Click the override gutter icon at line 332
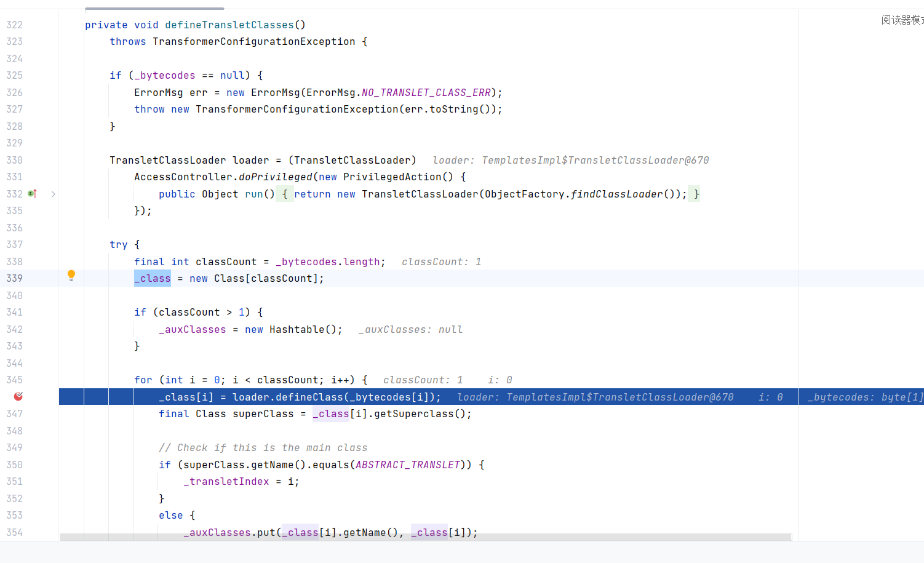 pos(32,194)
